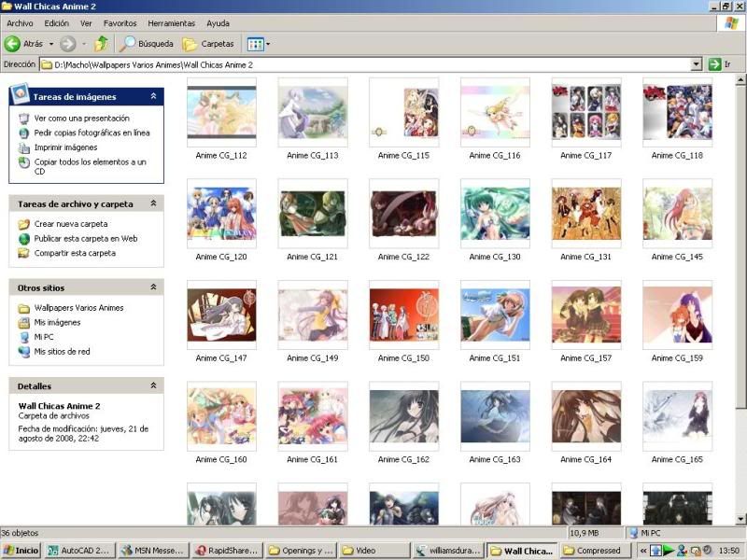The image size is (747, 560).
Task: Open the Herramientas menu
Action: tap(171, 23)
